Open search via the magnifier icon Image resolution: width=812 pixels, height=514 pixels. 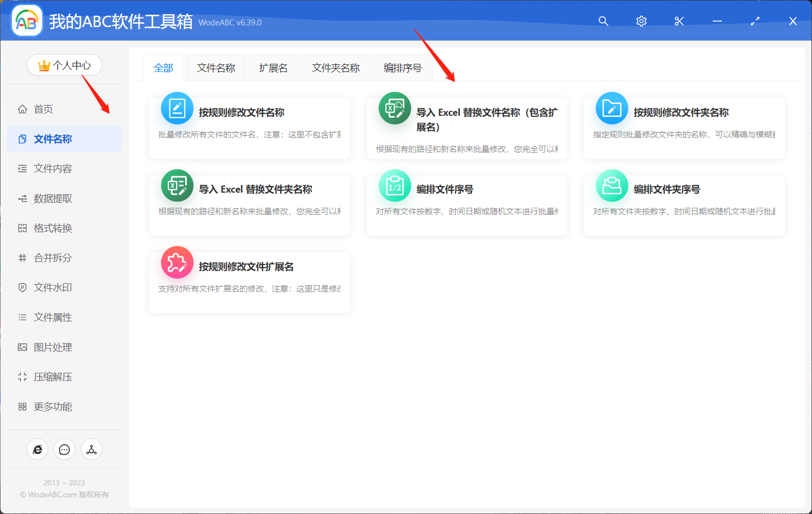pyautogui.click(x=603, y=21)
